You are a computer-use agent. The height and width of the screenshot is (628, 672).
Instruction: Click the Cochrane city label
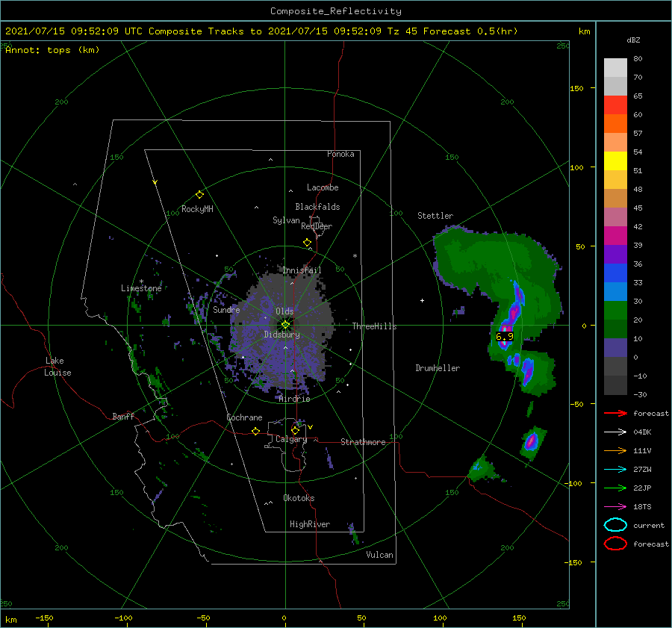244,417
